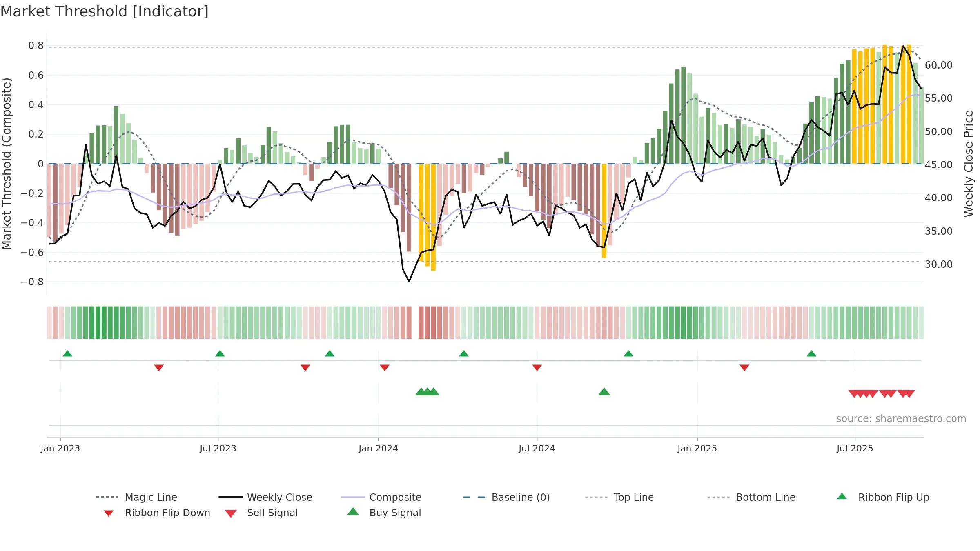Viewport: 980px width, 551px height.
Task: Click the Jul 2025 x-axis label
Action: click(855, 449)
